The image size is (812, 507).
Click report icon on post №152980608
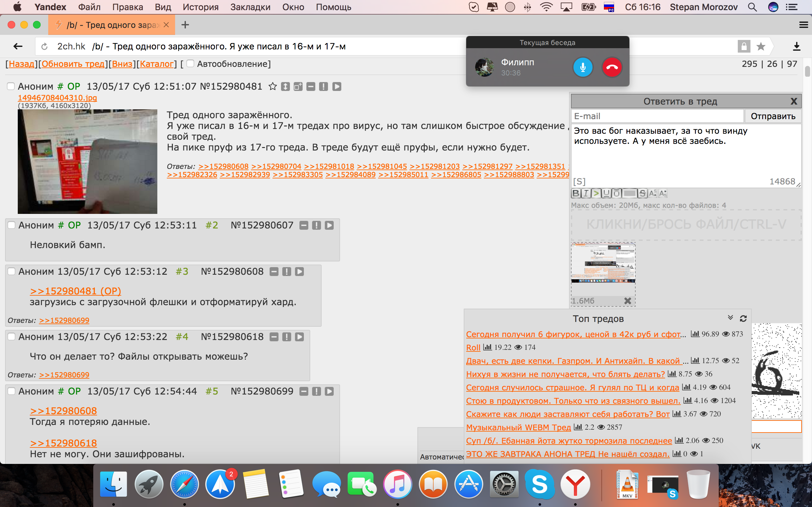[x=286, y=272]
